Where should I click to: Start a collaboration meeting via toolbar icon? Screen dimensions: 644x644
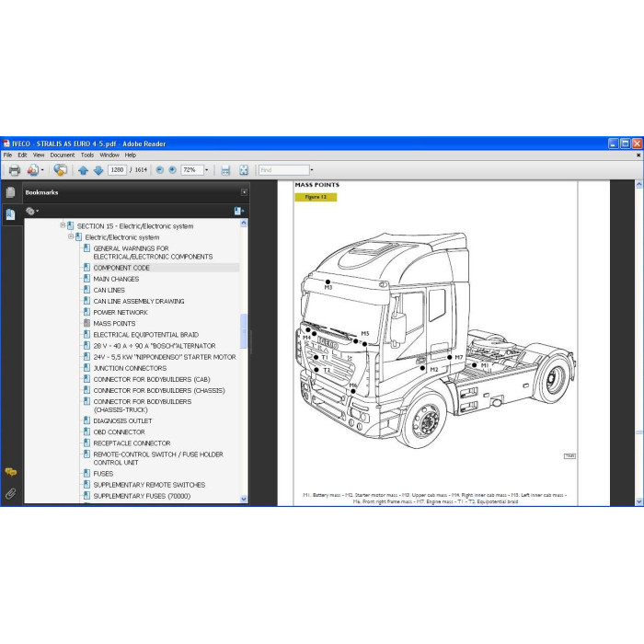click(61, 169)
